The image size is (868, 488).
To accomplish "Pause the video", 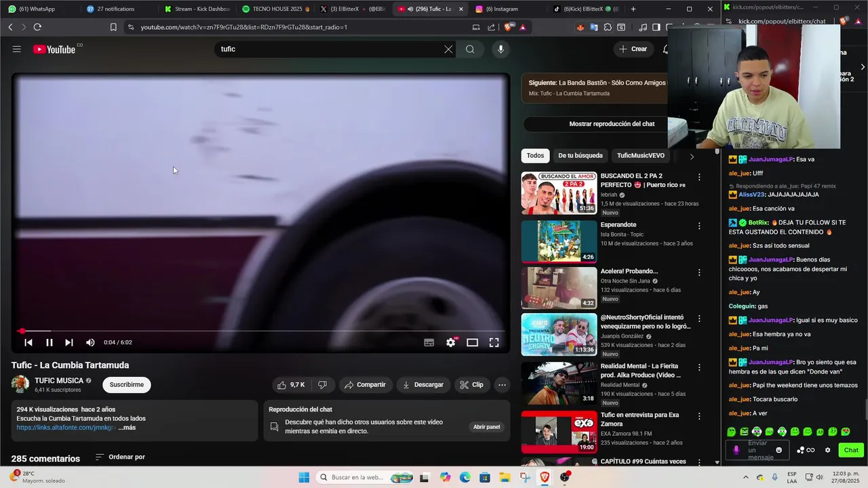I will 49,342.
